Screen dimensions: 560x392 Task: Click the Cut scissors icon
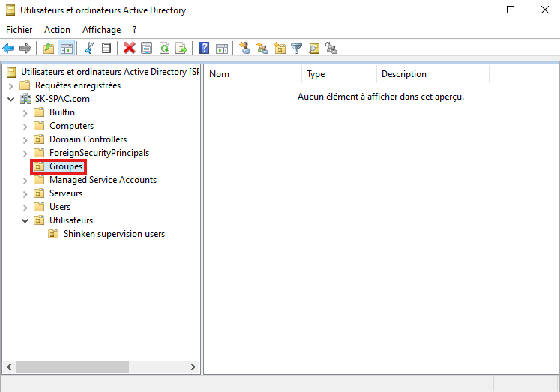pos(89,49)
